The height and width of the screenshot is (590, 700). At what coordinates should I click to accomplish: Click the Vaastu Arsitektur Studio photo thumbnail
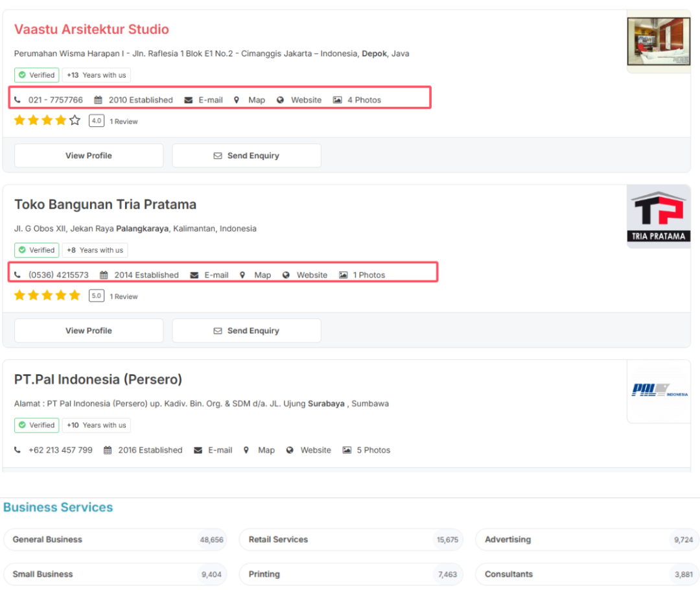(x=659, y=41)
